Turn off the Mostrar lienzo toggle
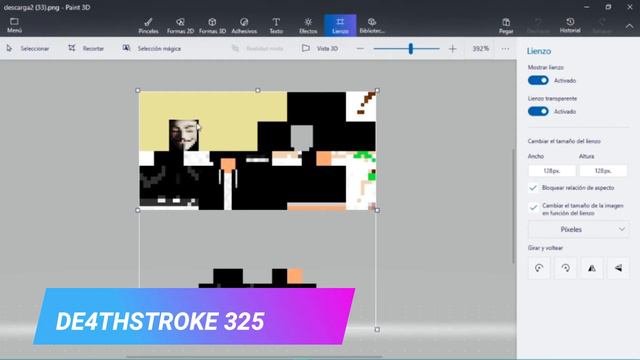The width and height of the screenshot is (640, 360). coord(538,80)
